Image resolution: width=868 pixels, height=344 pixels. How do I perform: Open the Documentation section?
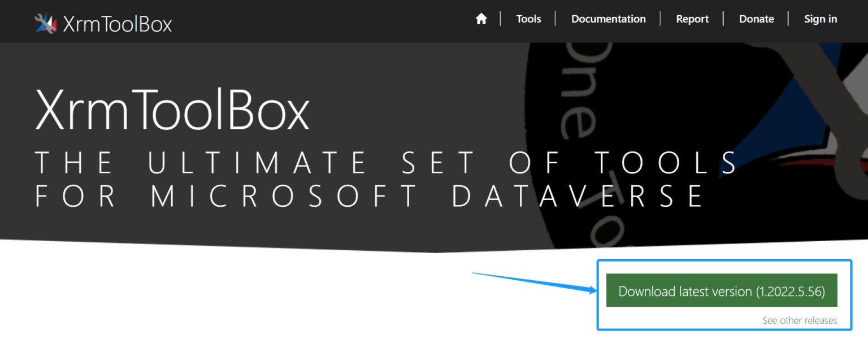(608, 19)
